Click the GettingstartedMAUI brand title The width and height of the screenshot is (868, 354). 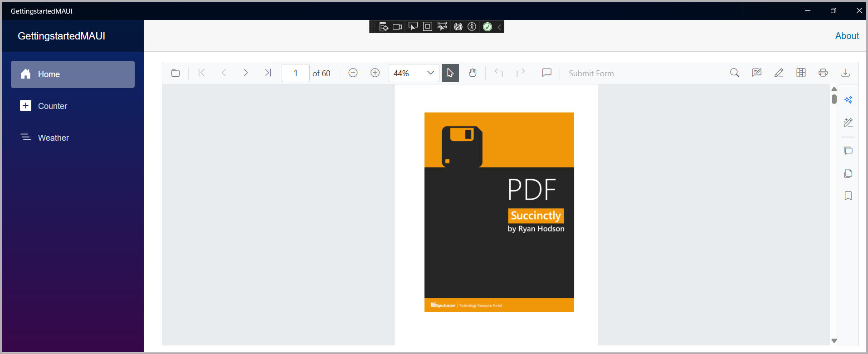61,36
